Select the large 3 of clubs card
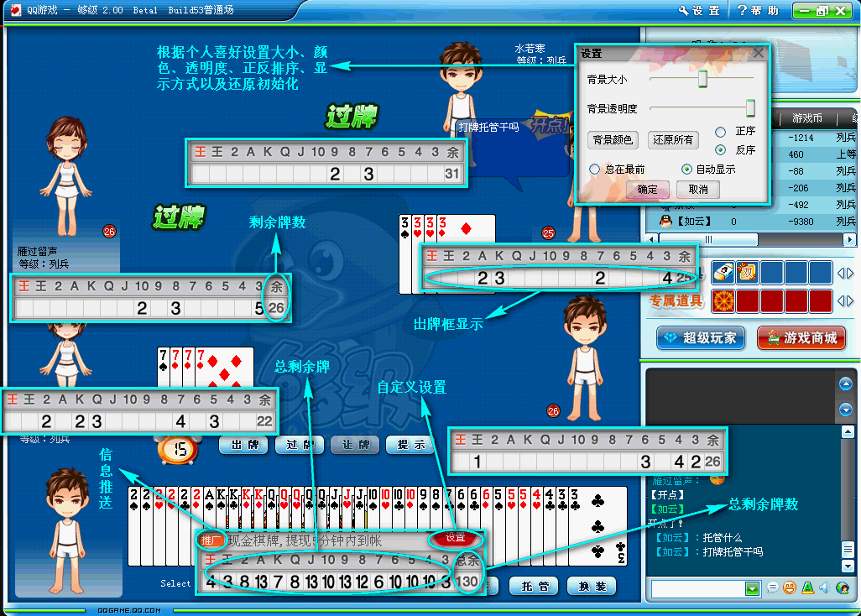Image resolution: width=861 pixels, height=616 pixels. coord(598,526)
